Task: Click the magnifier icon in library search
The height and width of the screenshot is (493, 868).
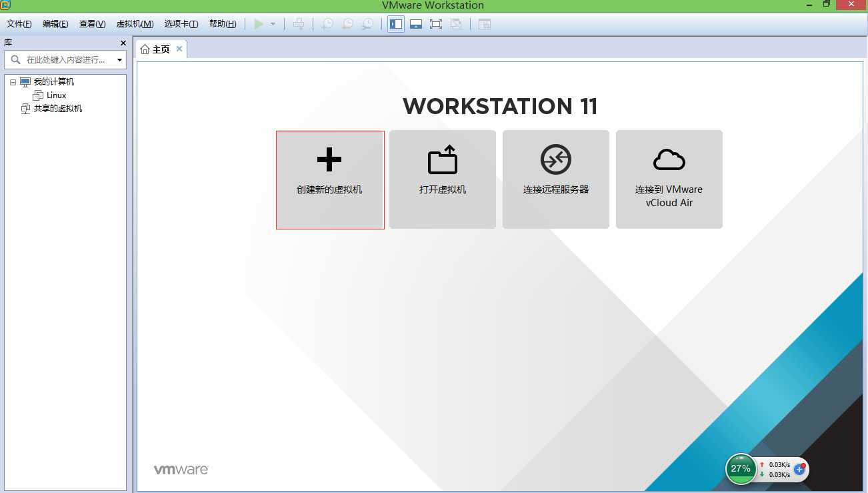Action: tap(15, 60)
